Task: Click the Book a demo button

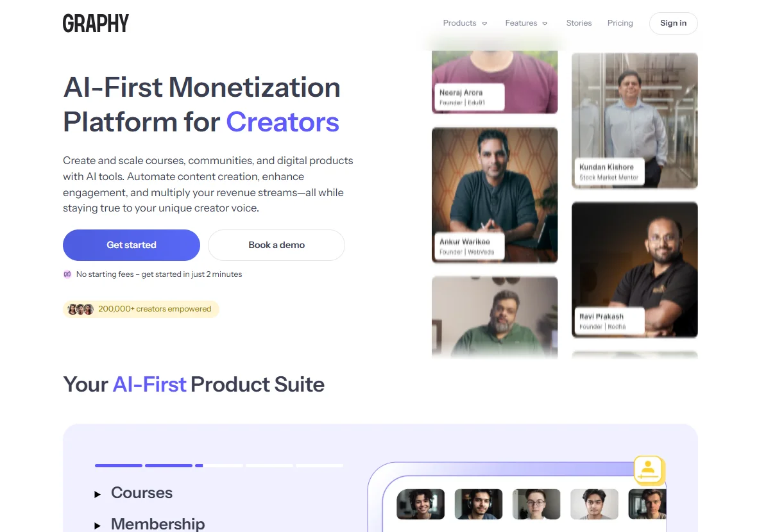Action: [x=277, y=245]
